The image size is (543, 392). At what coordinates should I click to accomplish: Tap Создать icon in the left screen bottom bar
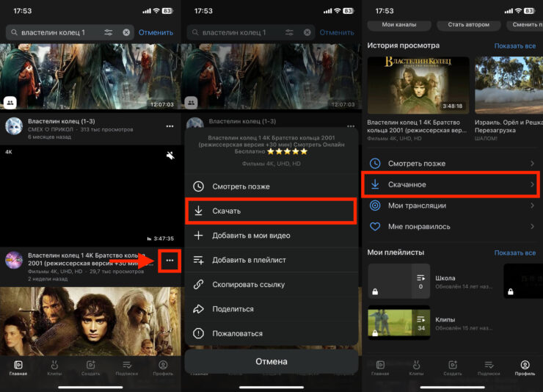[90, 368]
